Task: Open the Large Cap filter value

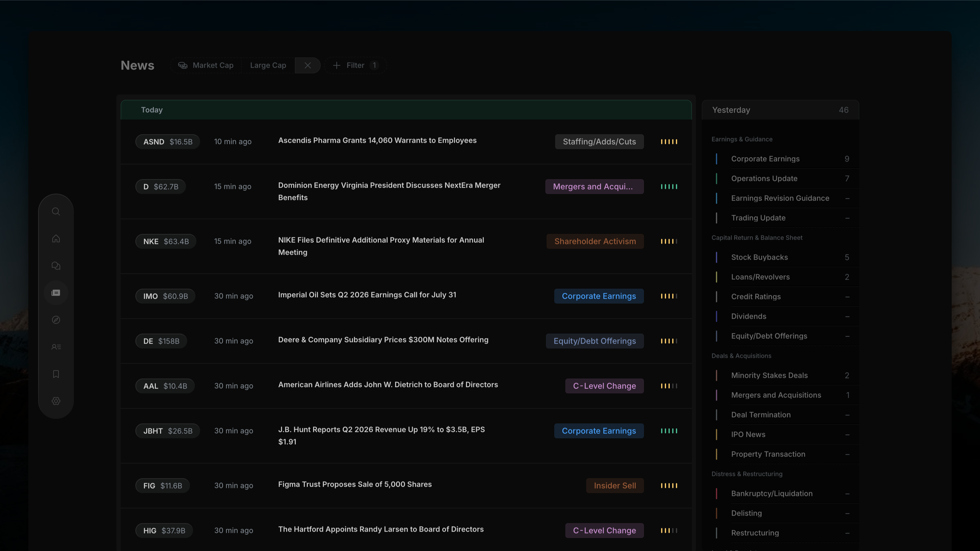Action: pos(268,66)
